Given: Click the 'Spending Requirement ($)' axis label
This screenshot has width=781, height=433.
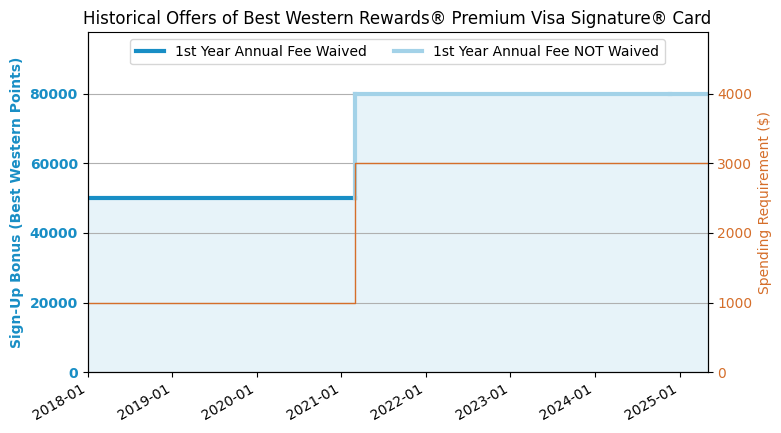Looking at the screenshot, I should [x=764, y=203].
